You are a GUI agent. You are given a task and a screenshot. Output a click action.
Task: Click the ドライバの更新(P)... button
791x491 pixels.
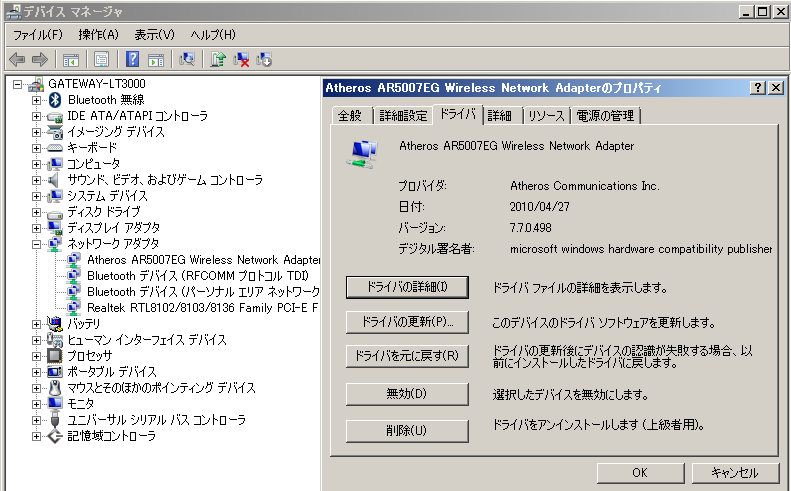click(x=407, y=322)
